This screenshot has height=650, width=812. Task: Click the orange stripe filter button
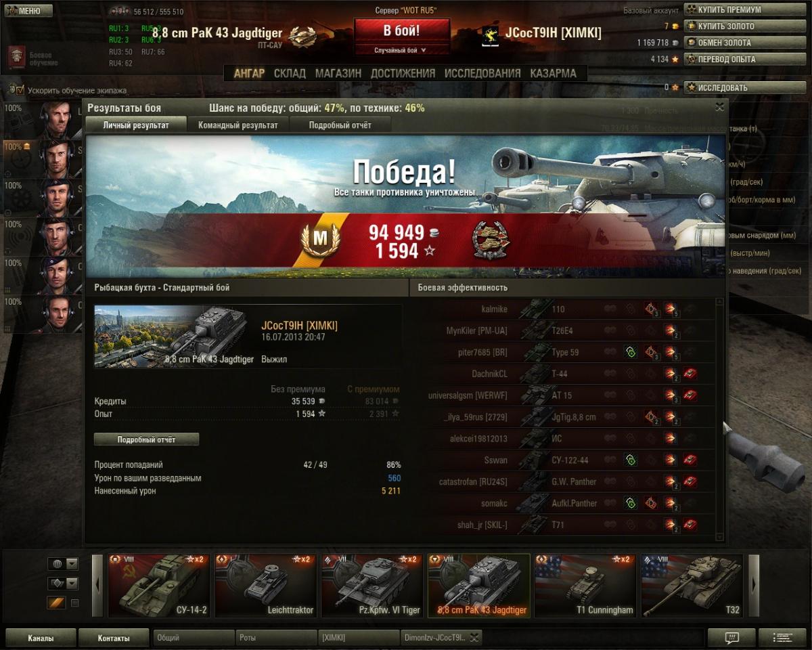pyautogui.click(x=55, y=603)
